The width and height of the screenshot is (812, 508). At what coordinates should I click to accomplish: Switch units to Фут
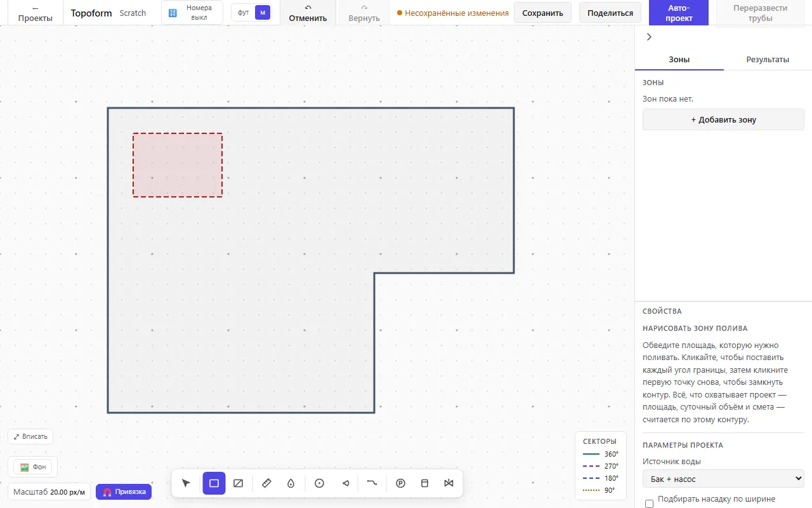tap(243, 13)
